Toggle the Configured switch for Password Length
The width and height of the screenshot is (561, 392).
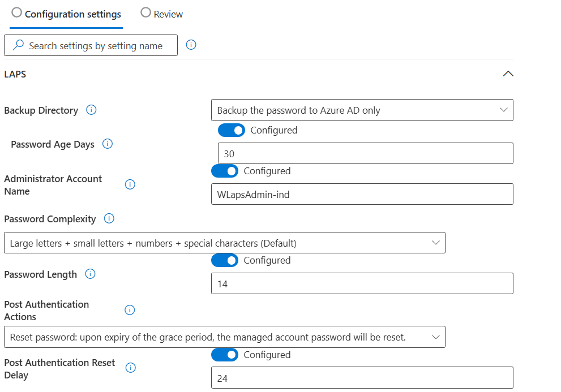coord(225,260)
